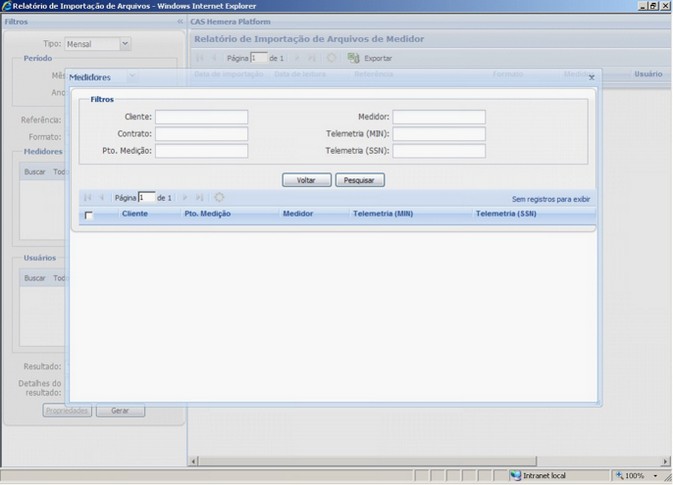The image size is (673, 485).
Task: Go to last page in Medidores grid
Action: [x=199, y=198]
